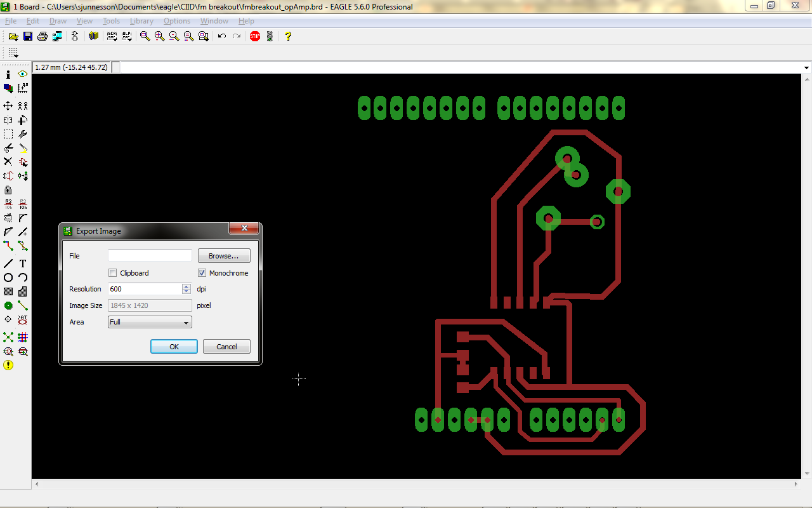
Task: Confirm export with the OK button
Action: pyautogui.click(x=174, y=347)
